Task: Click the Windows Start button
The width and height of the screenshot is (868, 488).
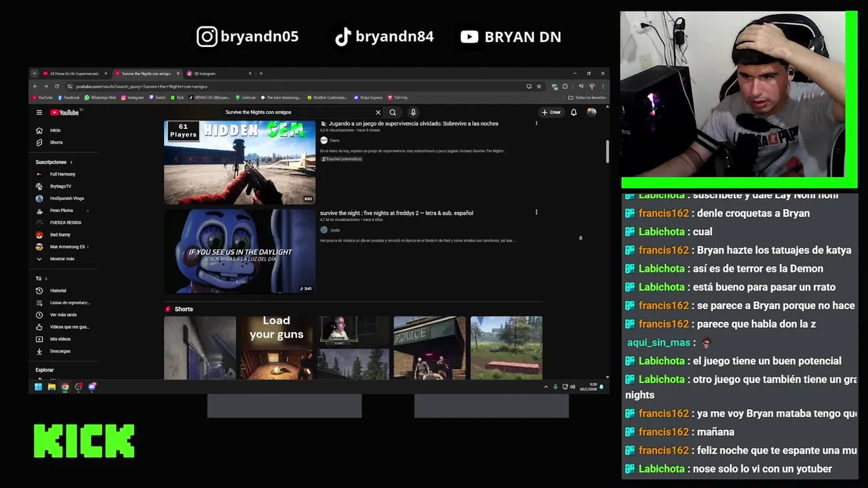Action: (38, 387)
